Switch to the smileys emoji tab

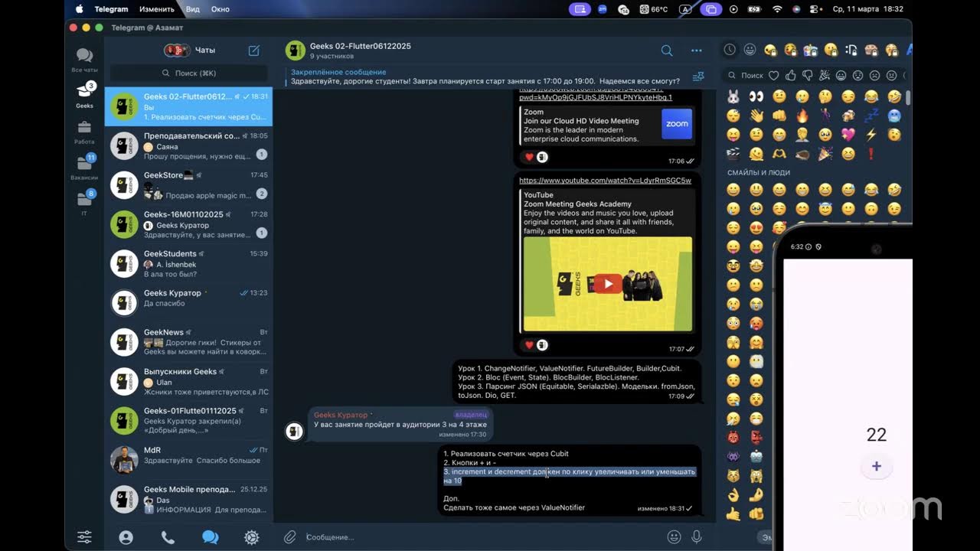tap(750, 50)
